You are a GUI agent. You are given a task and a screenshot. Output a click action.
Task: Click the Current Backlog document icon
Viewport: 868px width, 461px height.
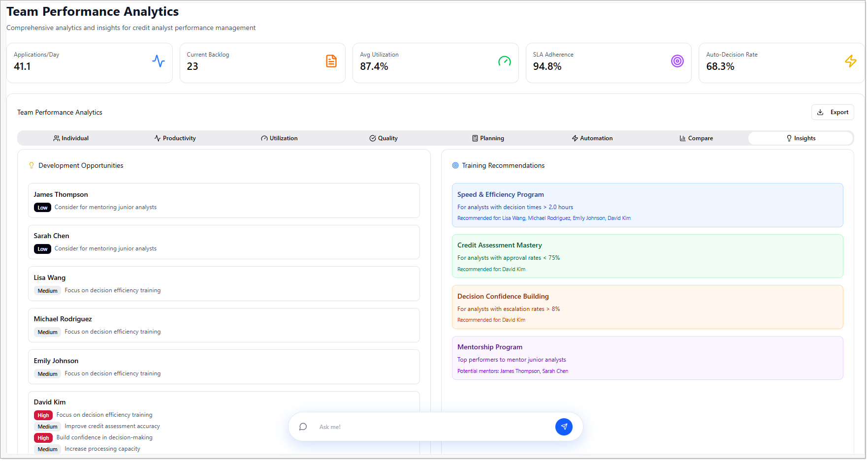(x=331, y=61)
